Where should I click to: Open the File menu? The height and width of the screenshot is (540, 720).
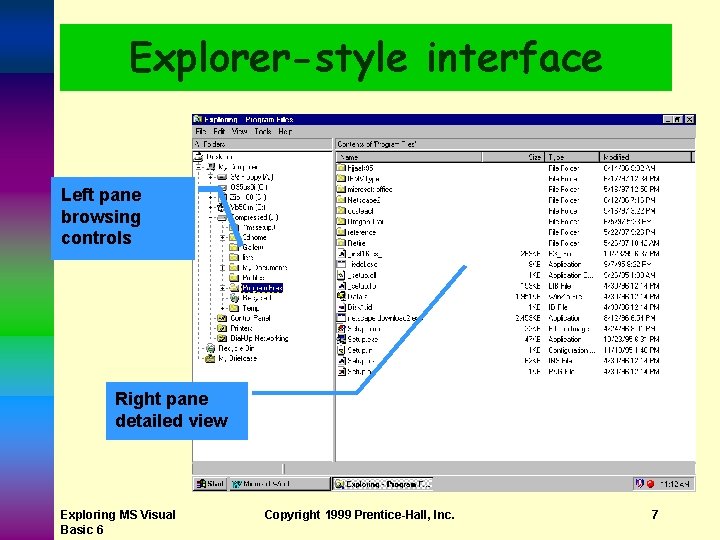201,131
